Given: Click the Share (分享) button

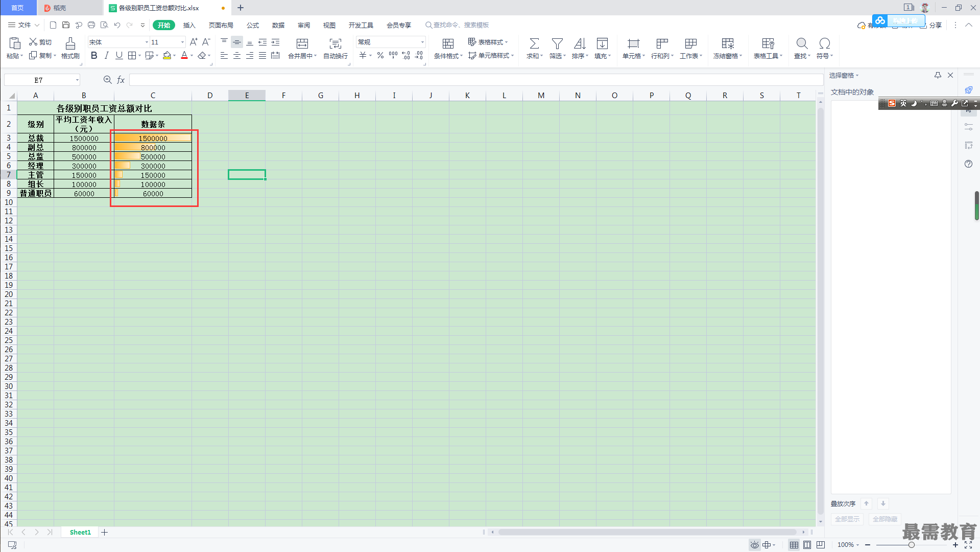Looking at the screenshot, I should click(931, 25).
